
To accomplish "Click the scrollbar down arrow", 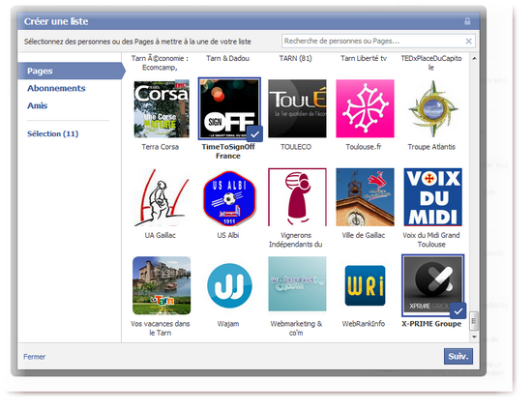I will [474, 337].
